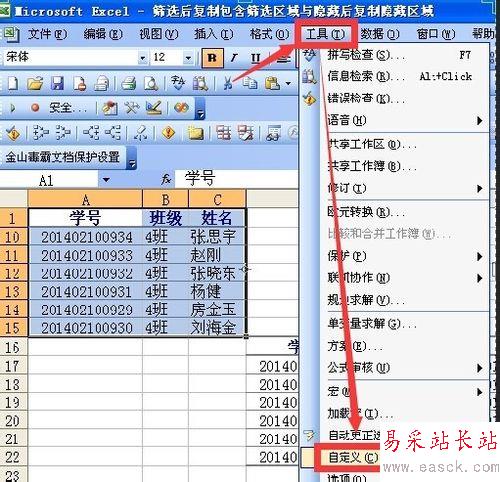Click the Record Macro red circle icon
500x482 pixels.
[35, 108]
